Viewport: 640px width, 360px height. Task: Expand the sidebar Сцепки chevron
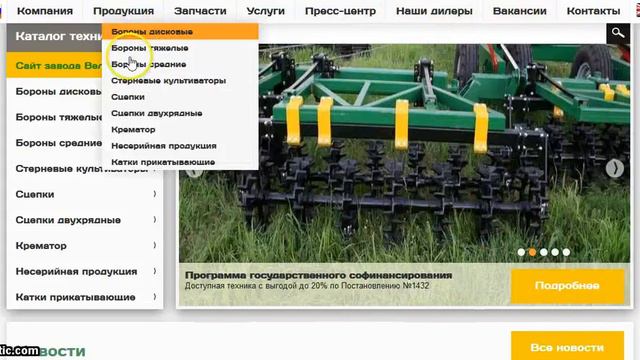click(x=155, y=194)
